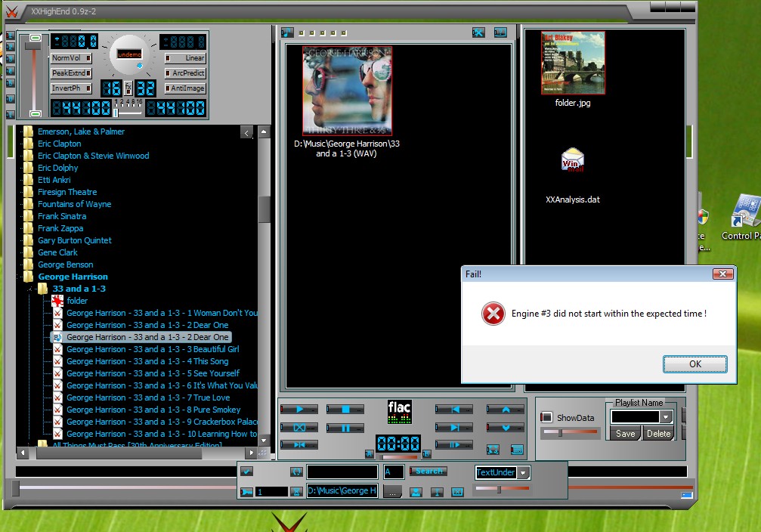Open the TextUnder dropdown

coord(523,472)
